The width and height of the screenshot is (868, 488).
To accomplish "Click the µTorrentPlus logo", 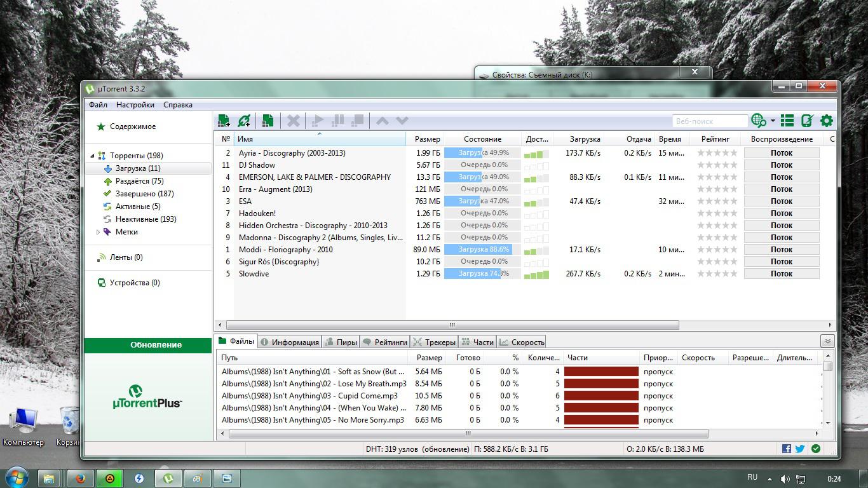I will (x=147, y=397).
